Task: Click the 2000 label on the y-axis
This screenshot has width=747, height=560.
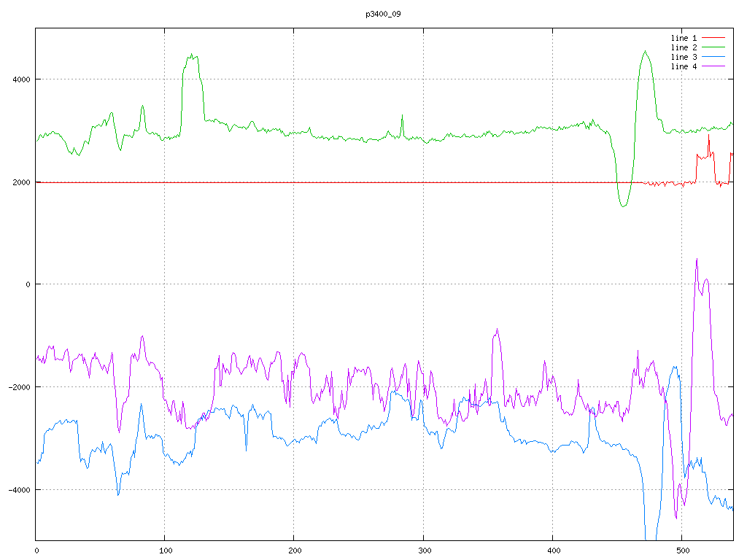Action: tap(20, 182)
